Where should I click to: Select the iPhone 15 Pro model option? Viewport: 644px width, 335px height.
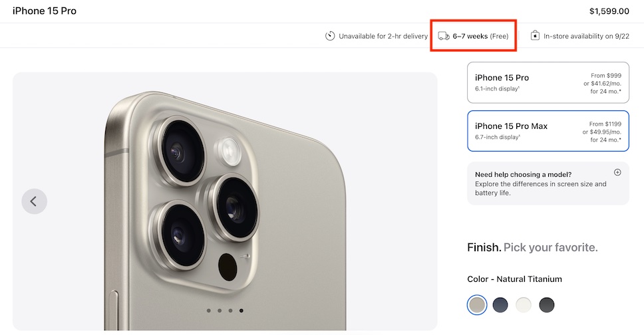coord(548,82)
